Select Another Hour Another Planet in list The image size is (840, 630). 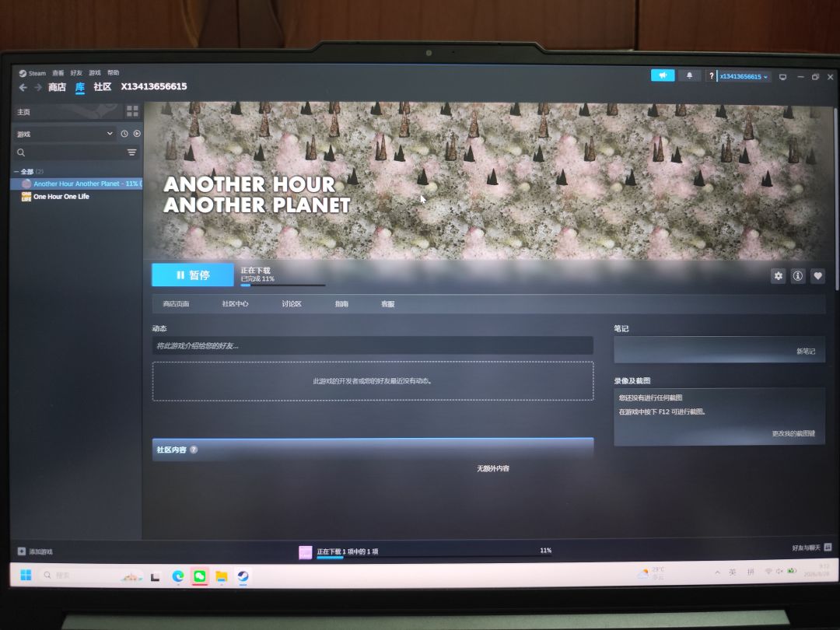(x=76, y=184)
